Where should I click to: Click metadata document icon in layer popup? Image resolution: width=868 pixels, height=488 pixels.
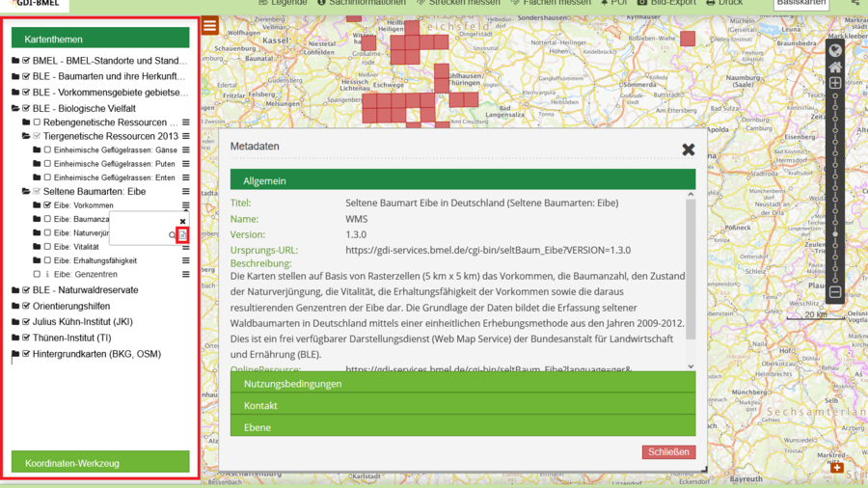tap(182, 235)
